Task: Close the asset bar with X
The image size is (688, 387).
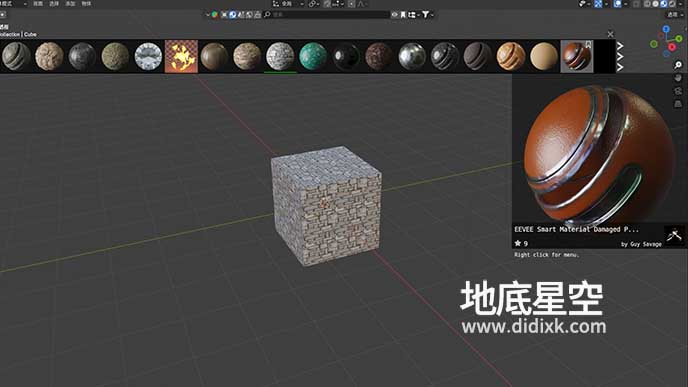Action: (610, 34)
